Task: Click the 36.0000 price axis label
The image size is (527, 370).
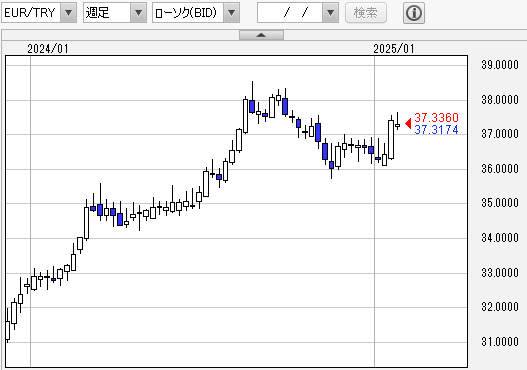Action: point(500,169)
